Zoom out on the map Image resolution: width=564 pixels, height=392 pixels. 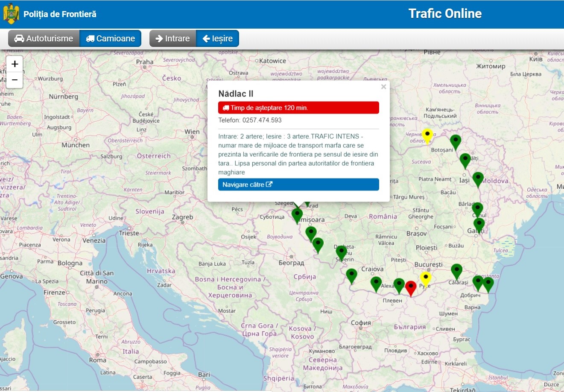(x=15, y=80)
